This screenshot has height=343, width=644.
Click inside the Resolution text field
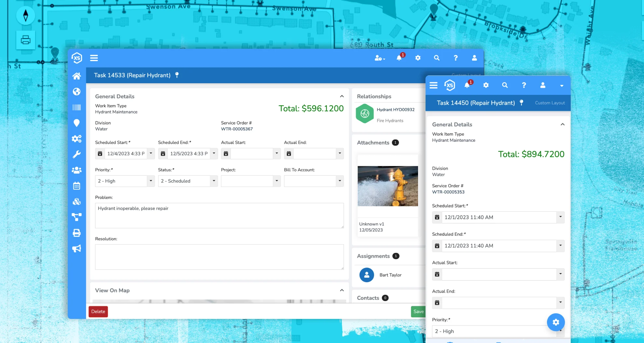click(x=219, y=257)
